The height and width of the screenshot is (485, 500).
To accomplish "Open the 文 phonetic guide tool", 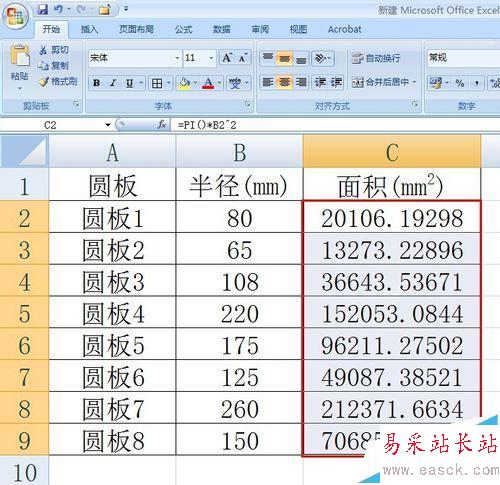I will [x=235, y=83].
